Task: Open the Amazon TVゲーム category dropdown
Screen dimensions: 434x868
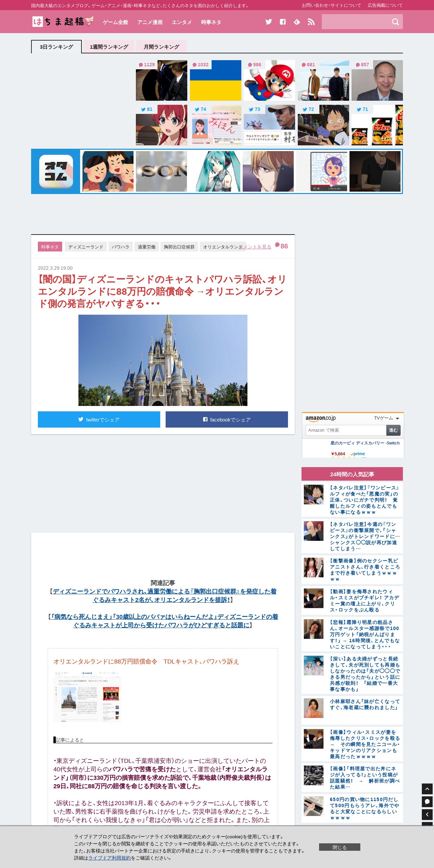Action: [386, 418]
